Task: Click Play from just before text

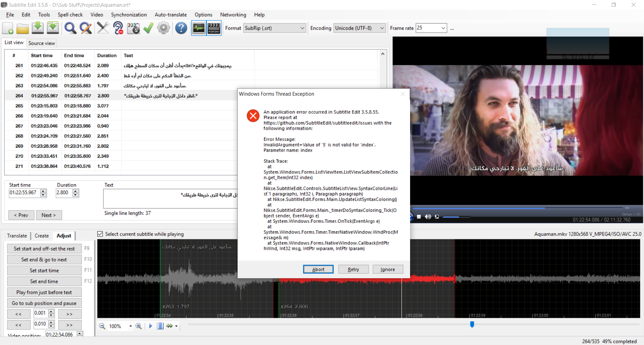Action: (x=44, y=292)
